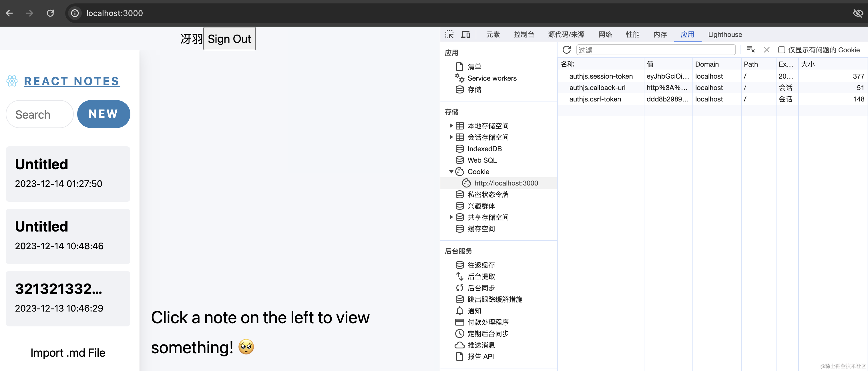Toggle the device toolbar icon

465,34
